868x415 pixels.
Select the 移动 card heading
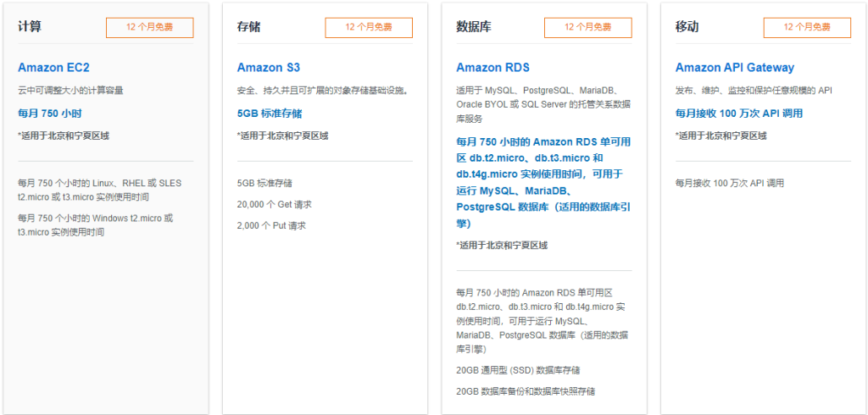pyautogui.click(x=687, y=27)
